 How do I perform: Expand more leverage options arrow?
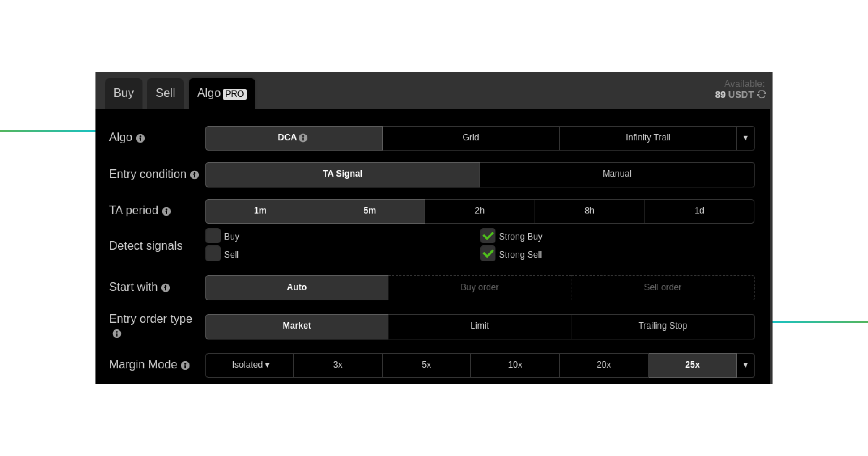click(745, 365)
